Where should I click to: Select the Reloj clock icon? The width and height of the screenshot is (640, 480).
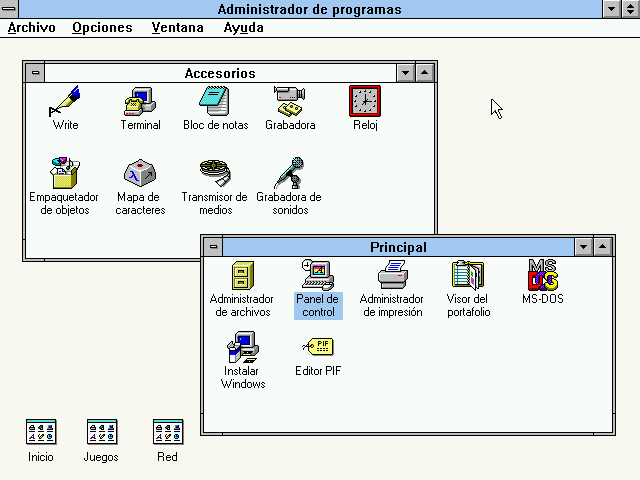365,101
